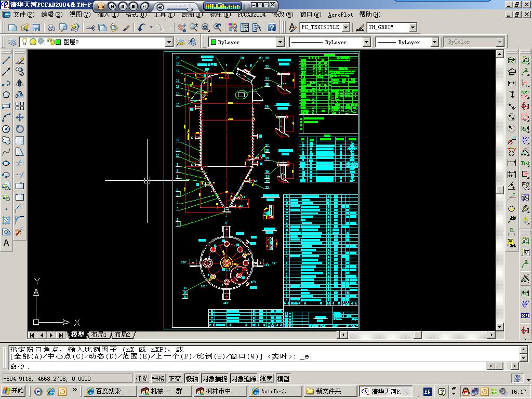Open the TH_GBDIM dimension style dropdown

(413, 27)
